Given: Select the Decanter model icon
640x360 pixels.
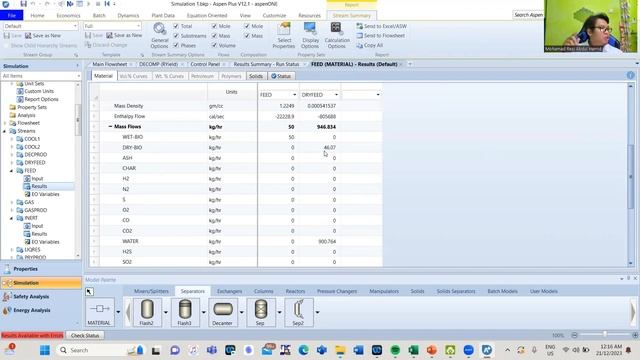Looking at the screenshot, I should tap(222, 312).
